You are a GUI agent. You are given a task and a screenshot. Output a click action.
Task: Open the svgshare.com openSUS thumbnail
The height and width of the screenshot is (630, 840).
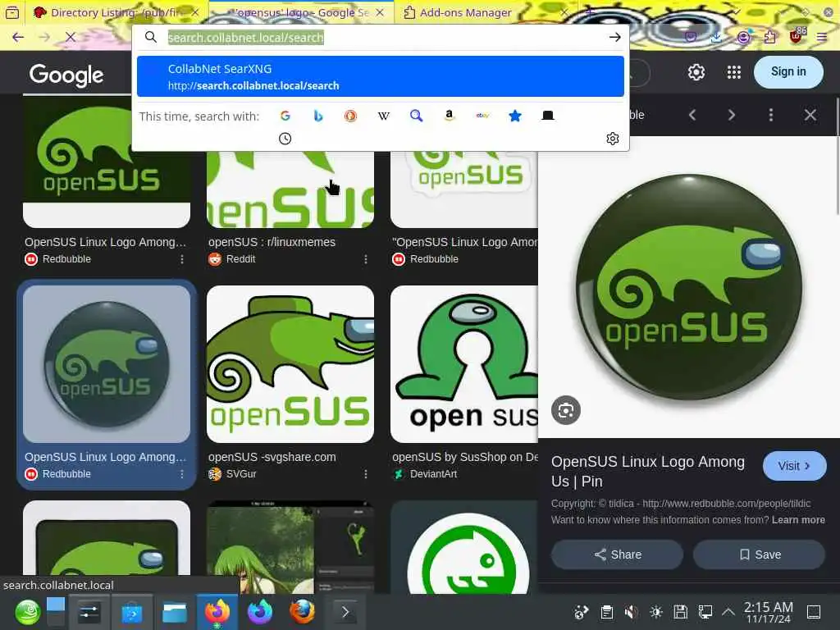click(x=290, y=364)
